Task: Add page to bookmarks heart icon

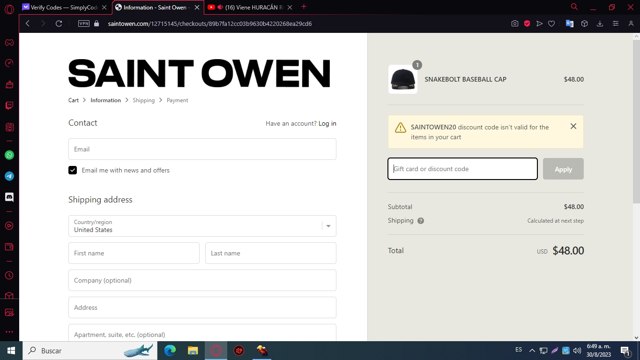Action: pyautogui.click(x=551, y=24)
